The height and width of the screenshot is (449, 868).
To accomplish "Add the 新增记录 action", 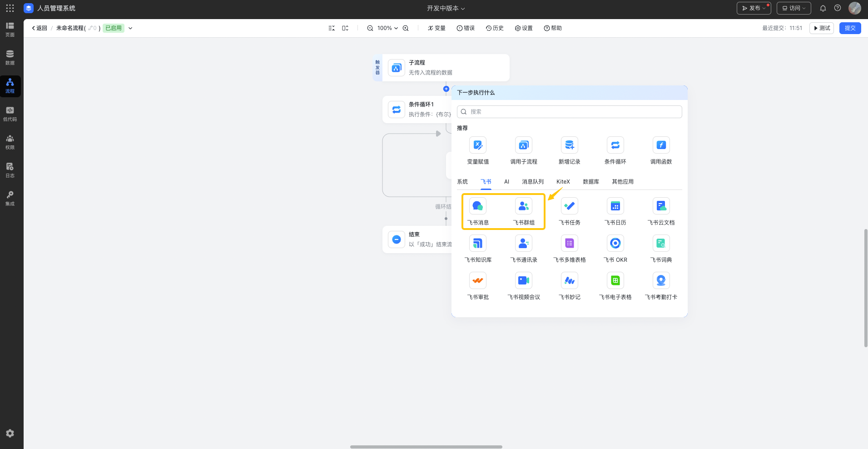I will coord(570,151).
